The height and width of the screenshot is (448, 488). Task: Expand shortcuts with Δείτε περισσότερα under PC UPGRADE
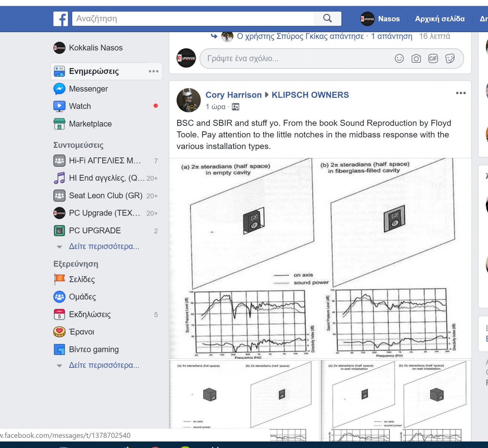(x=104, y=246)
